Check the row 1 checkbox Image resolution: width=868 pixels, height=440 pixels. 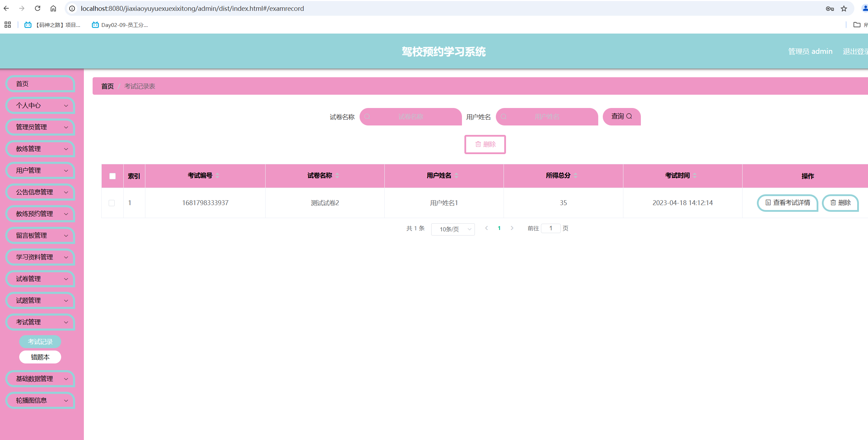(112, 203)
